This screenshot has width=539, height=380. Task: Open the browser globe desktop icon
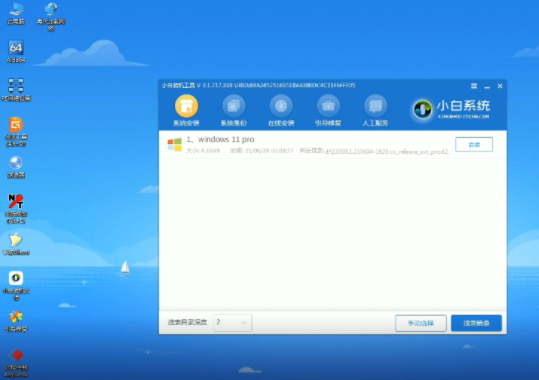pos(16,167)
